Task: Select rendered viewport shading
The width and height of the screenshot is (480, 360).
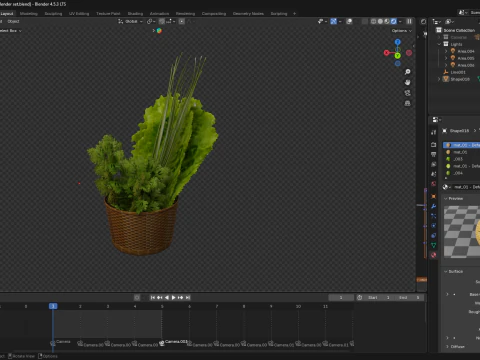Action: pyautogui.click(x=393, y=21)
